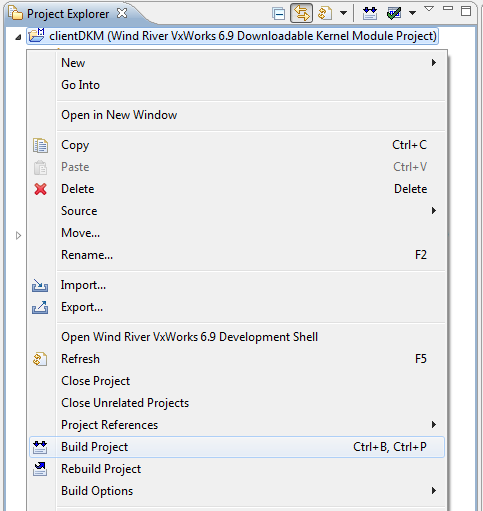Expand the Source submenu

pos(237,211)
